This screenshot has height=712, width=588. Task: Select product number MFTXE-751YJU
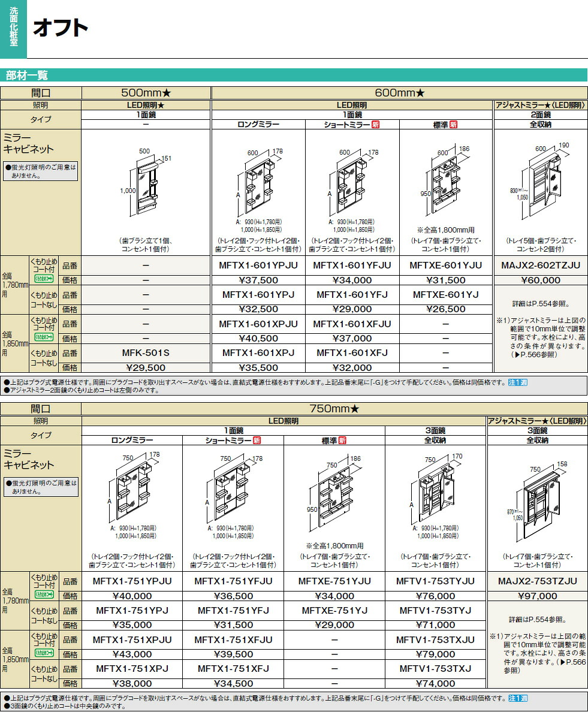pos(334,581)
